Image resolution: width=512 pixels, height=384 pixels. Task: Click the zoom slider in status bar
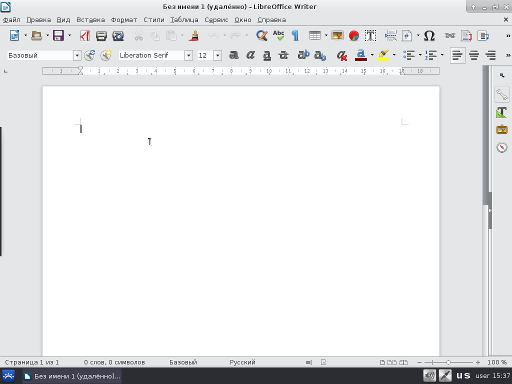point(449,362)
